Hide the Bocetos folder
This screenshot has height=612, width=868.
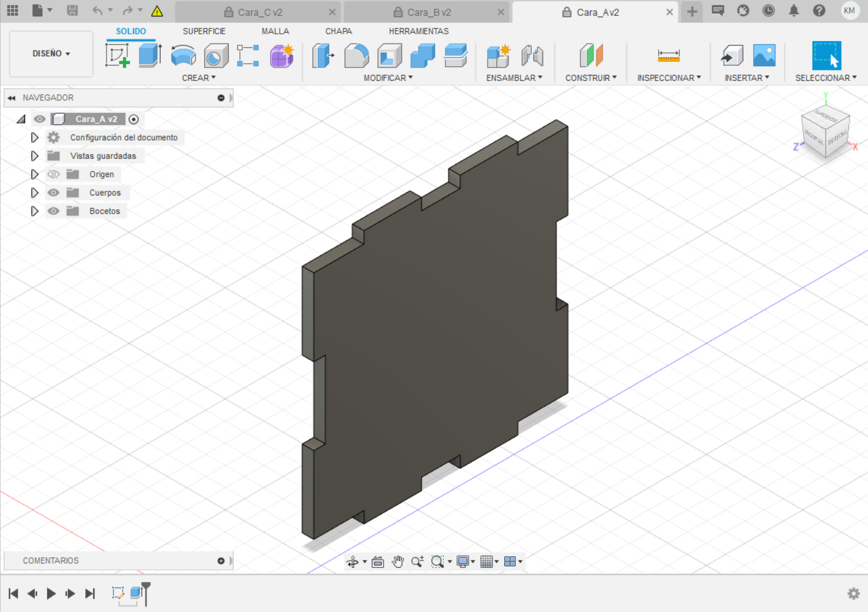[53, 211]
